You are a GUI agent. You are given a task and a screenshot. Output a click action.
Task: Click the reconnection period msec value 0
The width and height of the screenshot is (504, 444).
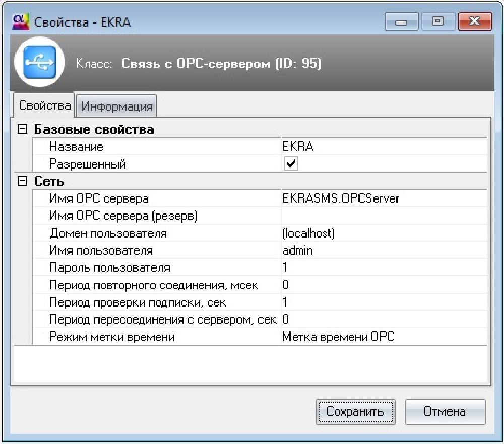point(384,285)
